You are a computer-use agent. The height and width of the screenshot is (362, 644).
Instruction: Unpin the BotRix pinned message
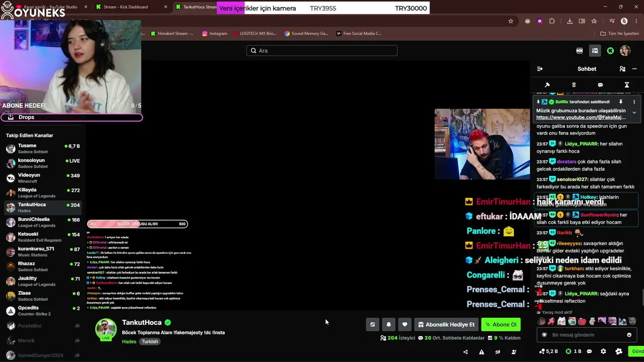(x=621, y=102)
